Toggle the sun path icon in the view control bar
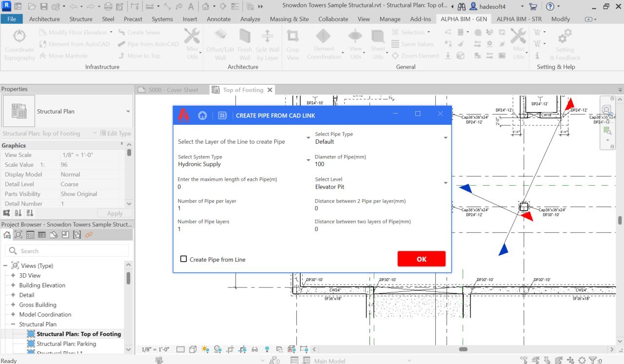The height and width of the screenshot is (364, 624). [205, 349]
